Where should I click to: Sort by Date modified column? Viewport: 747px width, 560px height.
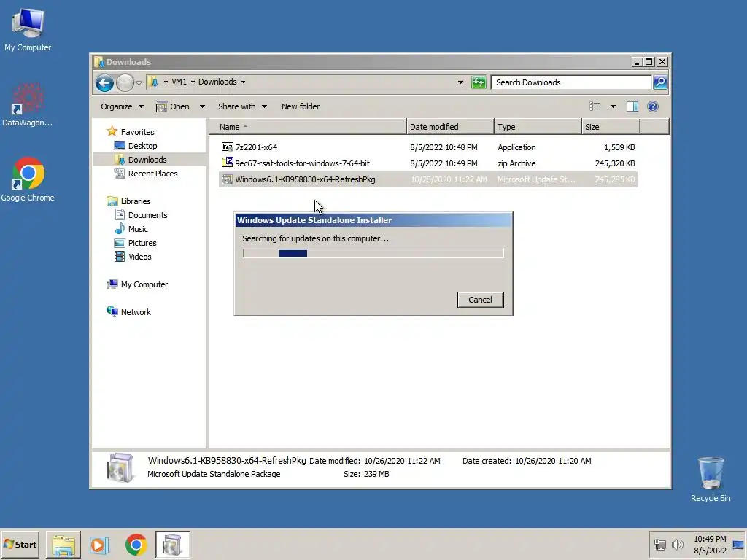point(450,127)
